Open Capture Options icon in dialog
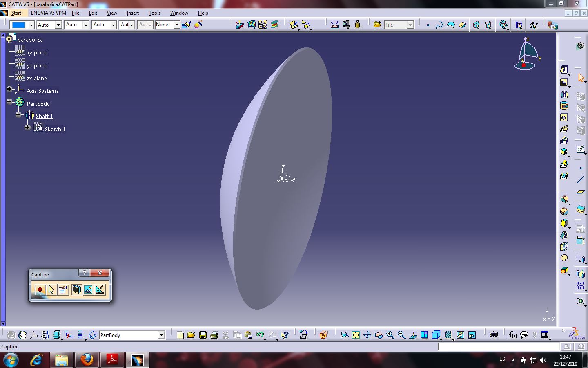588x368 pixels. pyautogui.click(x=62, y=289)
